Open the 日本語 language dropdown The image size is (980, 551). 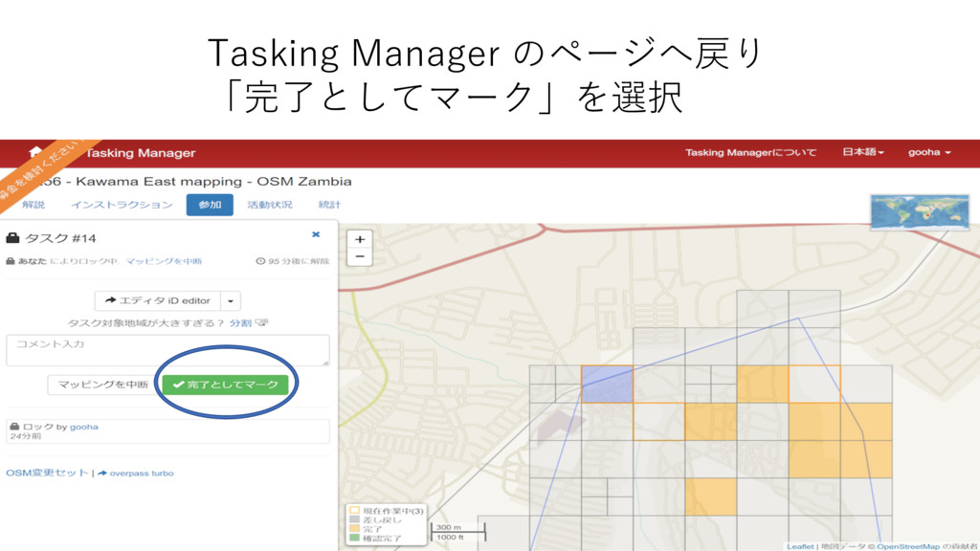(x=862, y=152)
